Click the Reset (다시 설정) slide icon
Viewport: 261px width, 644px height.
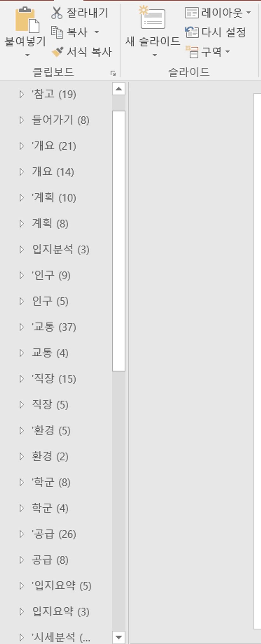(x=192, y=32)
